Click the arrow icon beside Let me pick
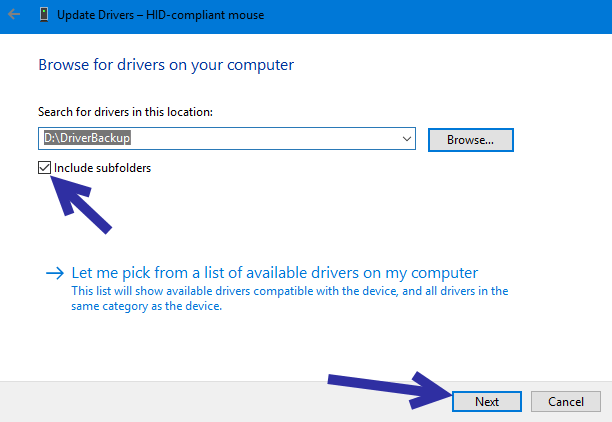Image resolution: width=612 pixels, height=422 pixels. 55,273
